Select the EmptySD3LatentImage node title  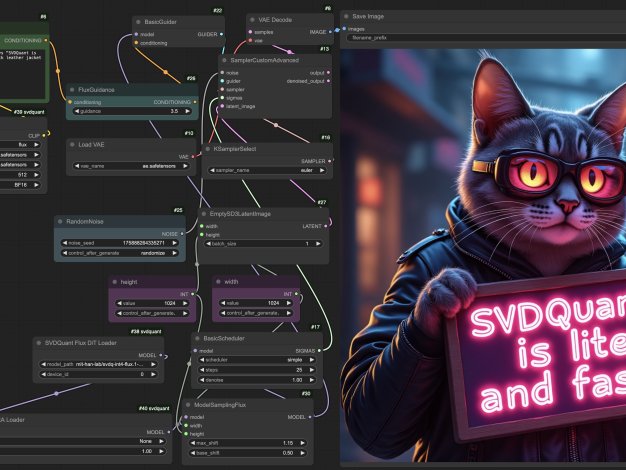(x=240, y=214)
